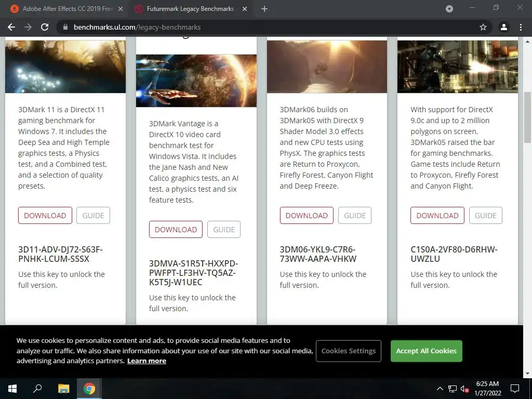The width and height of the screenshot is (532, 399).
Task: Open the clock showing 6:25 AM
Action: coord(487,389)
